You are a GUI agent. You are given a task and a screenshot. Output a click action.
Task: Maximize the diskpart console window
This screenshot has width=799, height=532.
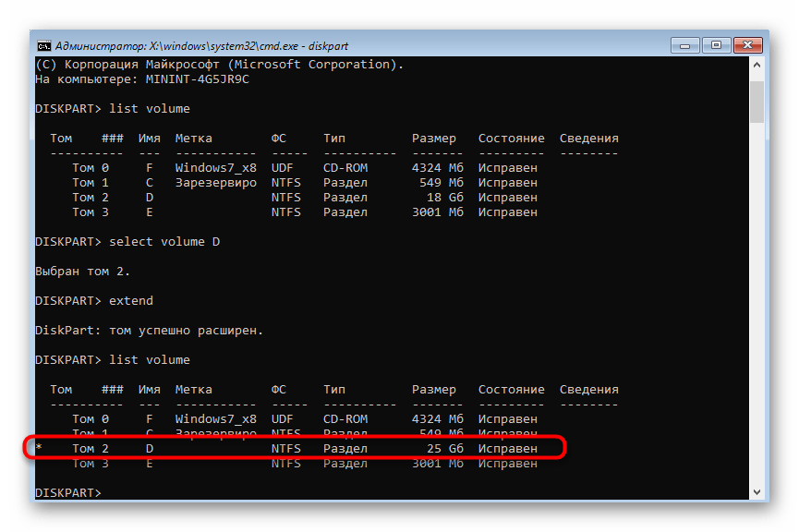tap(715, 43)
